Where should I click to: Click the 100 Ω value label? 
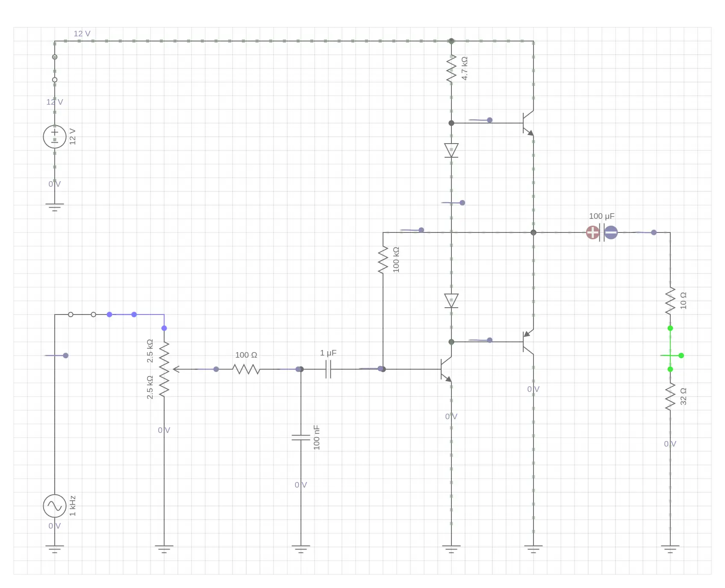(246, 355)
